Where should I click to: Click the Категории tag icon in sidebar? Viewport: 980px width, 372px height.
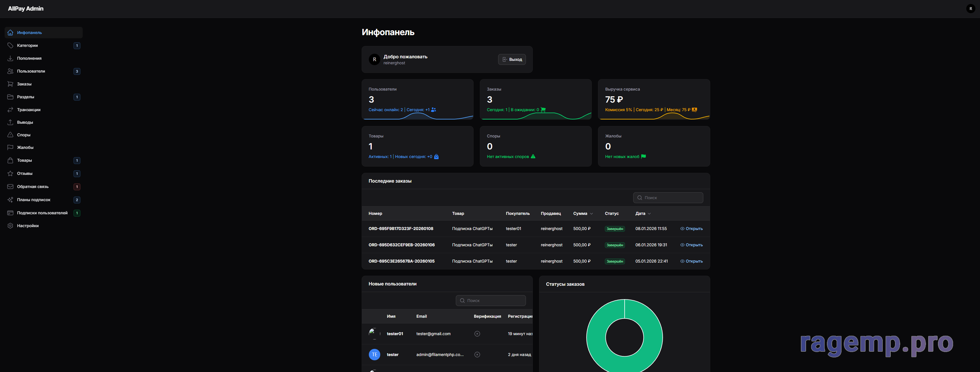(10, 46)
